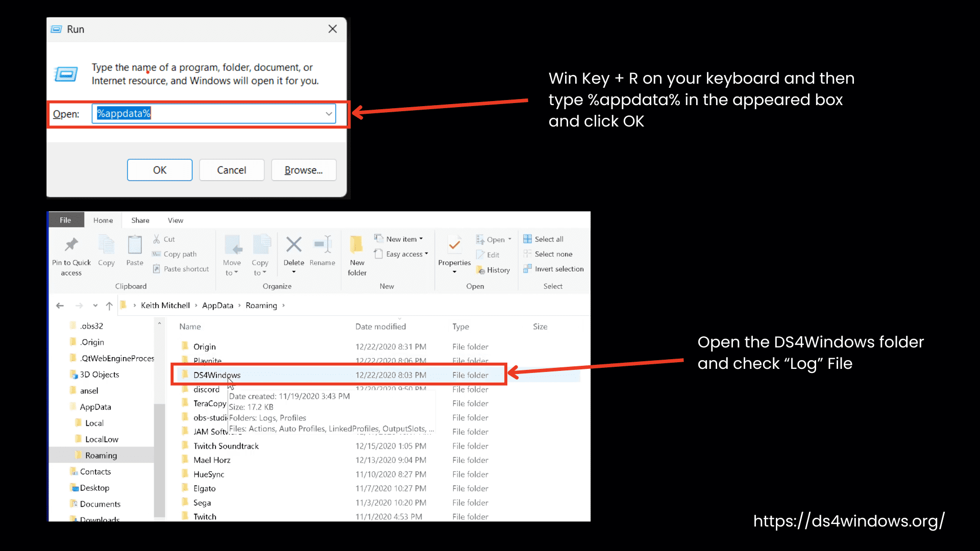Select Desktop in the navigation tree
Viewport: 980px width, 551px height.
pyautogui.click(x=94, y=488)
